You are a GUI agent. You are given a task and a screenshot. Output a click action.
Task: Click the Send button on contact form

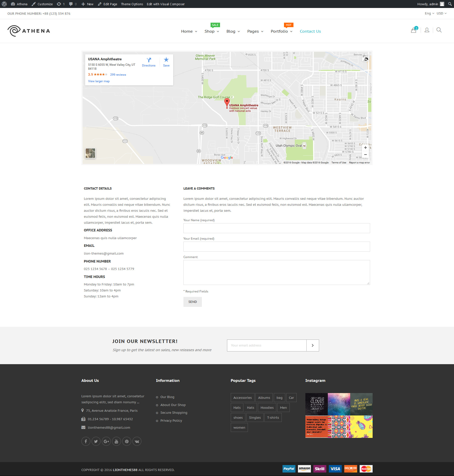(x=192, y=302)
